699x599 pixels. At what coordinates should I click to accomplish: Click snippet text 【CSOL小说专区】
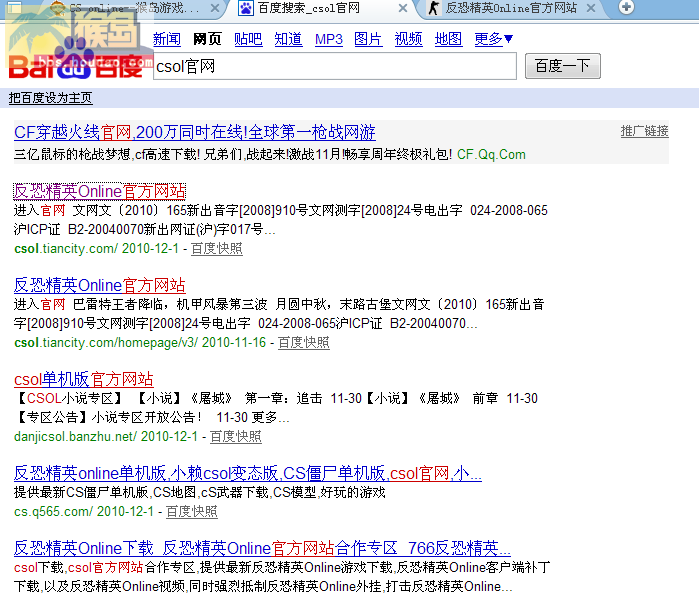pyautogui.click(x=69, y=398)
